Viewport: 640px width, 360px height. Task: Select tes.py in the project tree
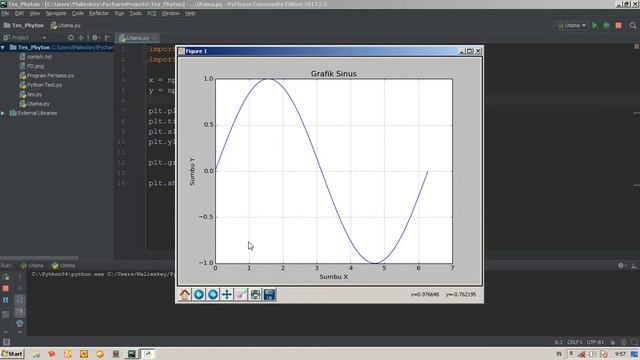tap(31, 94)
